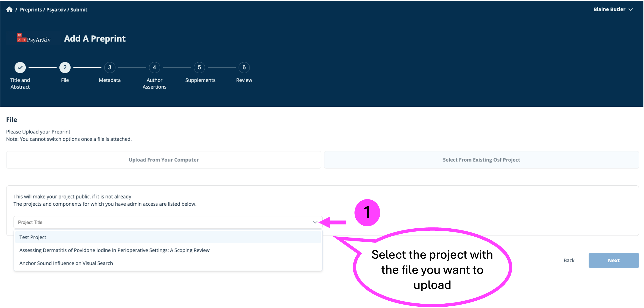Open step 5 Supplements circle

click(x=199, y=67)
